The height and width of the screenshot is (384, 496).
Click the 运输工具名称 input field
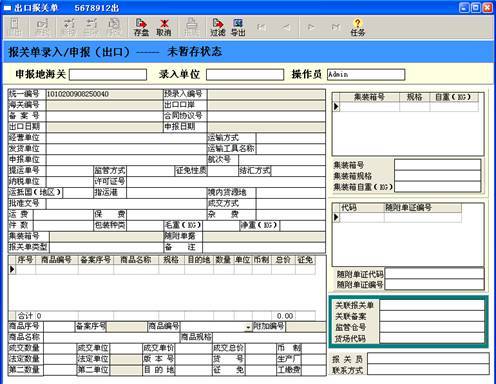pyautogui.click(x=291, y=149)
